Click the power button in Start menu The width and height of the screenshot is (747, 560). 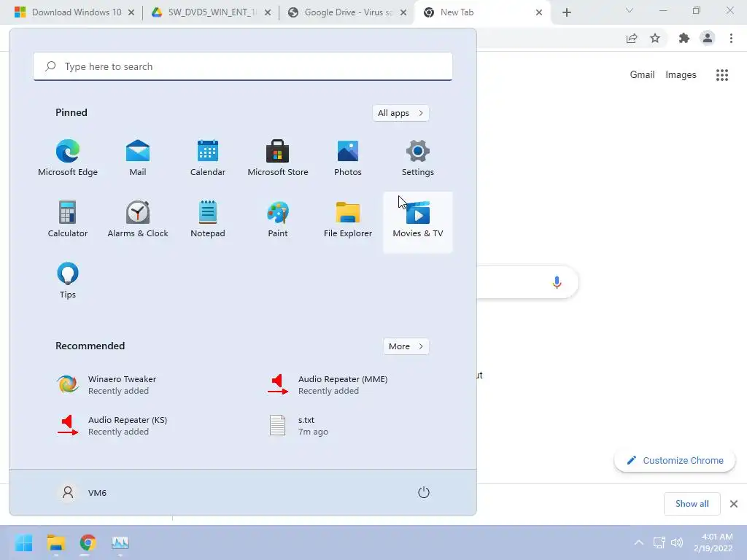tap(424, 492)
